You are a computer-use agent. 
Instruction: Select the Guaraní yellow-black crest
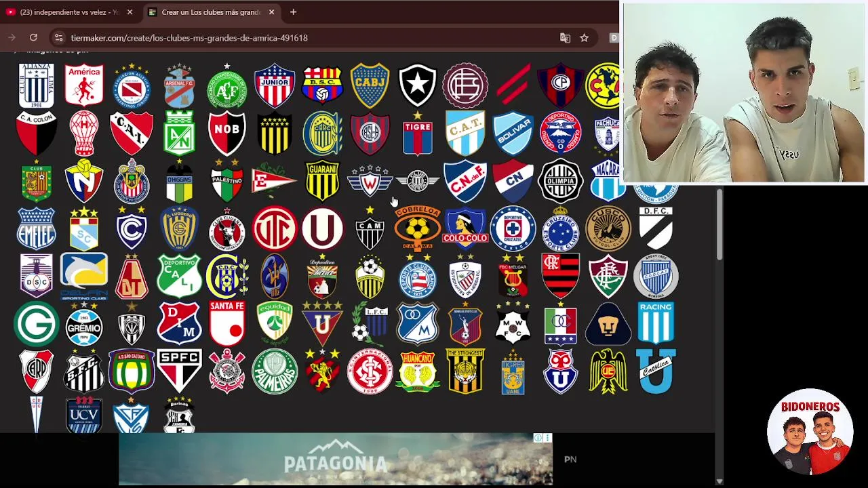pos(323,181)
